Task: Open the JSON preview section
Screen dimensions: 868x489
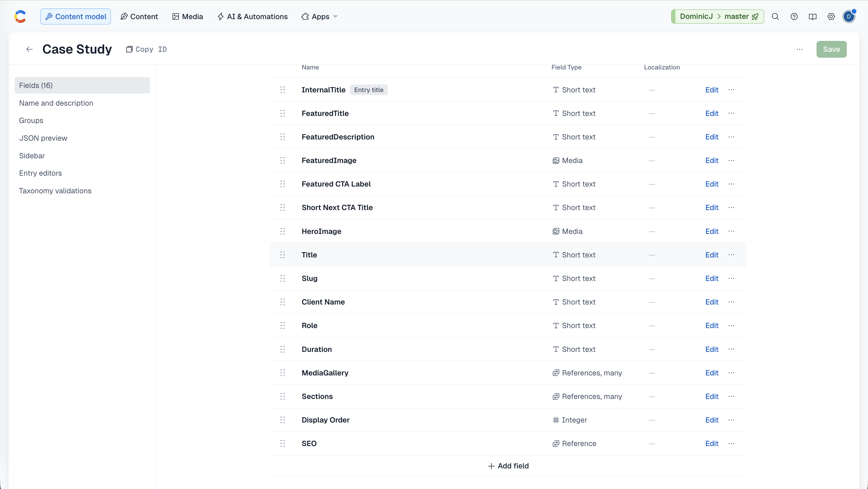Action: [43, 138]
